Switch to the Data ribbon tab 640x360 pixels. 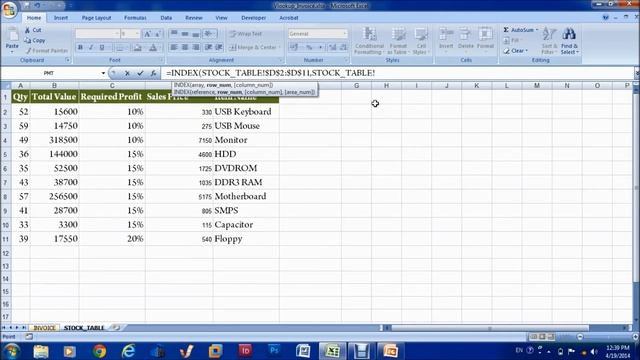point(166,18)
